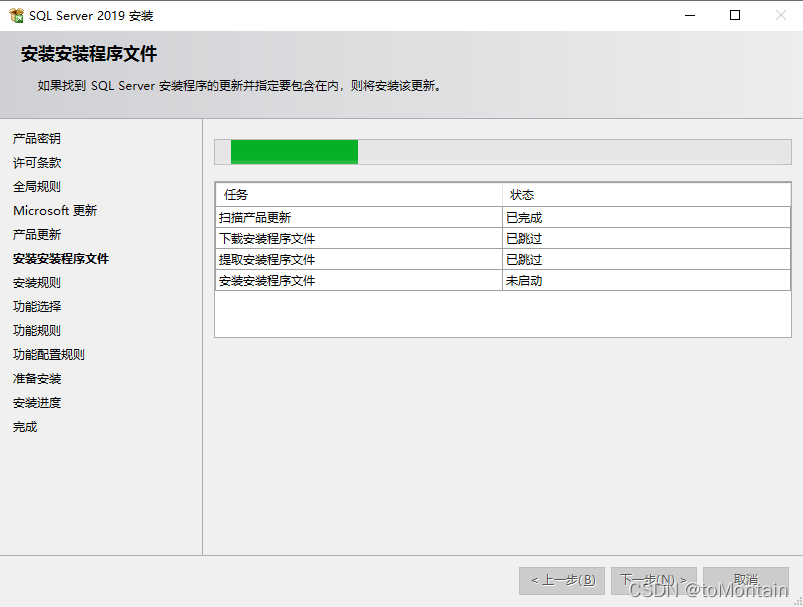Select the 功能选择 step in sidebar
The height and width of the screenshot is (607, 803).
(37, 306)
